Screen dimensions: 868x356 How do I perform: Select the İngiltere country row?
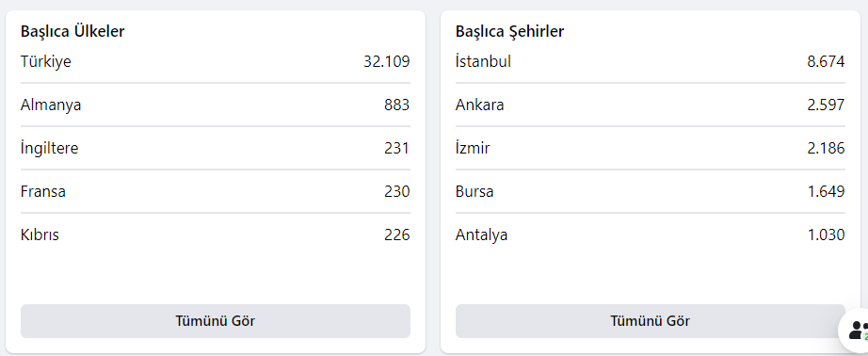click(216, 148)
